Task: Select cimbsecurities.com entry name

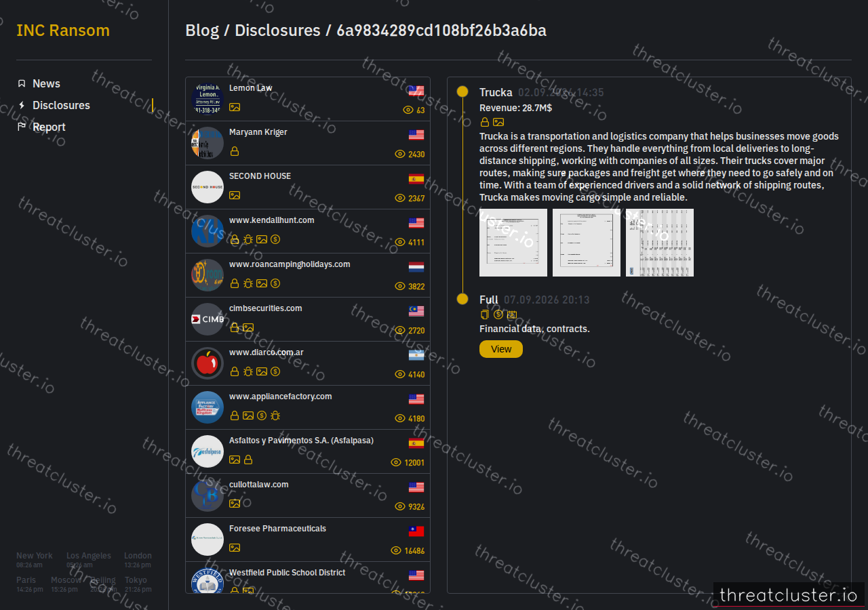Action: click(x=266, y=308)
